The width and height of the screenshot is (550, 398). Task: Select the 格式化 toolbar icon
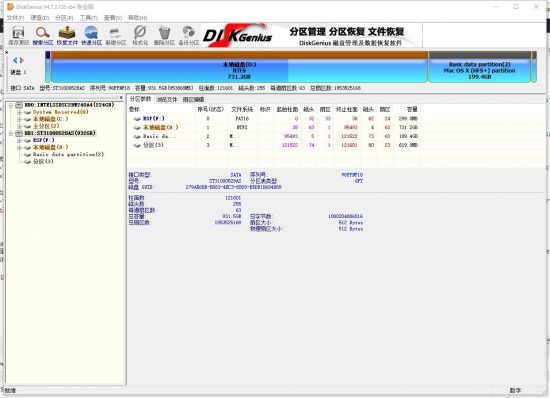click(x=140, y=35)
